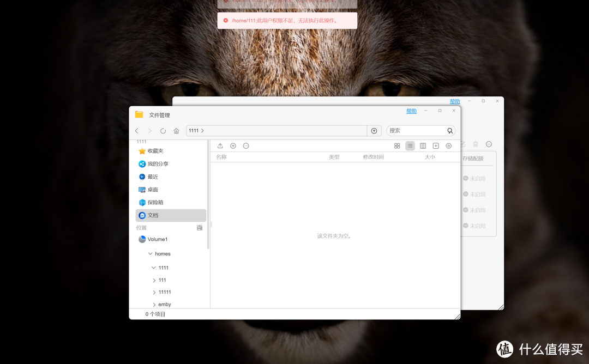Open Help (帮助) link in file manager
589x364 pixels.
[x=411, y=111]
